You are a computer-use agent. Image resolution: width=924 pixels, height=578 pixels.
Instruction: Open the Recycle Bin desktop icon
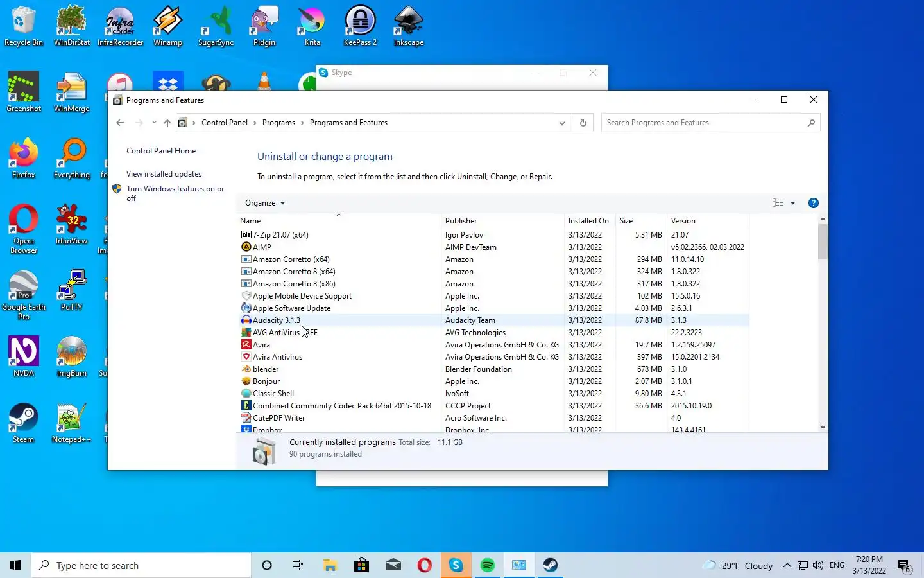click(x=24, y=26)
